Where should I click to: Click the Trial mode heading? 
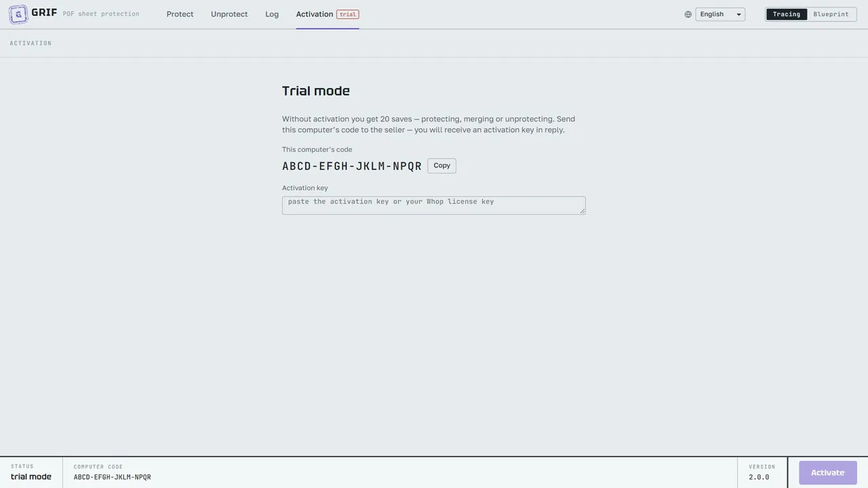[x=316, y=91]
